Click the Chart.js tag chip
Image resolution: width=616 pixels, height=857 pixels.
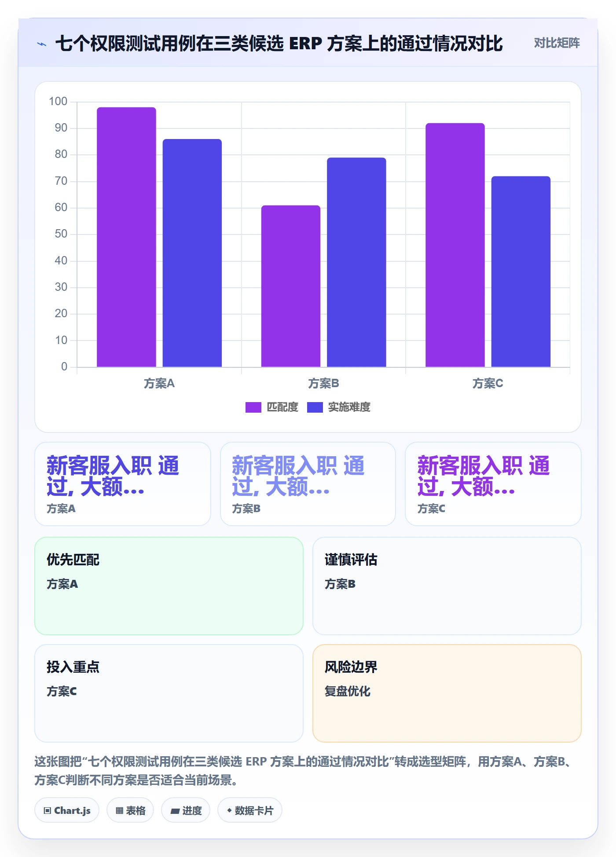coord(67,810)
